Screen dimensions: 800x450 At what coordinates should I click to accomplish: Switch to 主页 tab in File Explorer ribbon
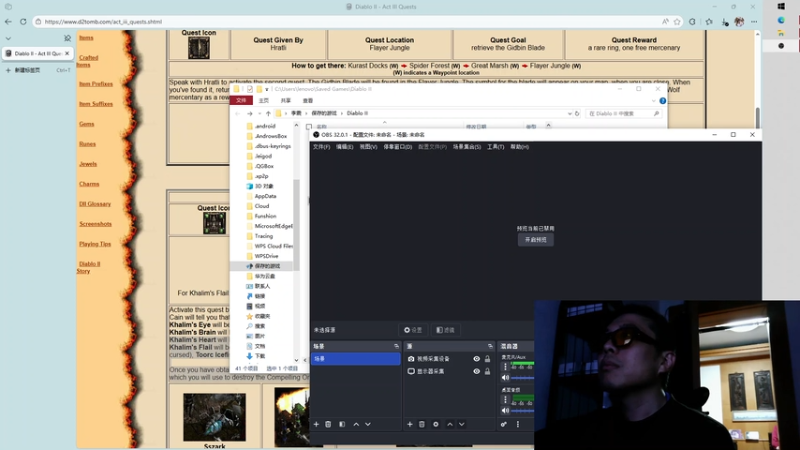click(x=264, y=101)
